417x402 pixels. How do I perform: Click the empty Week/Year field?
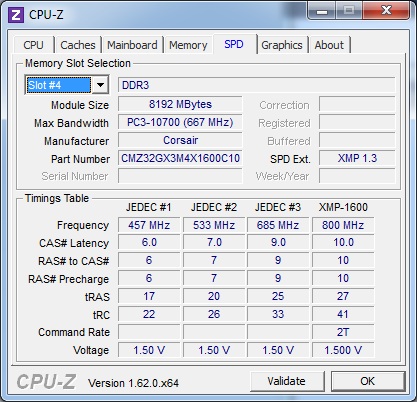tap(357, 176)
